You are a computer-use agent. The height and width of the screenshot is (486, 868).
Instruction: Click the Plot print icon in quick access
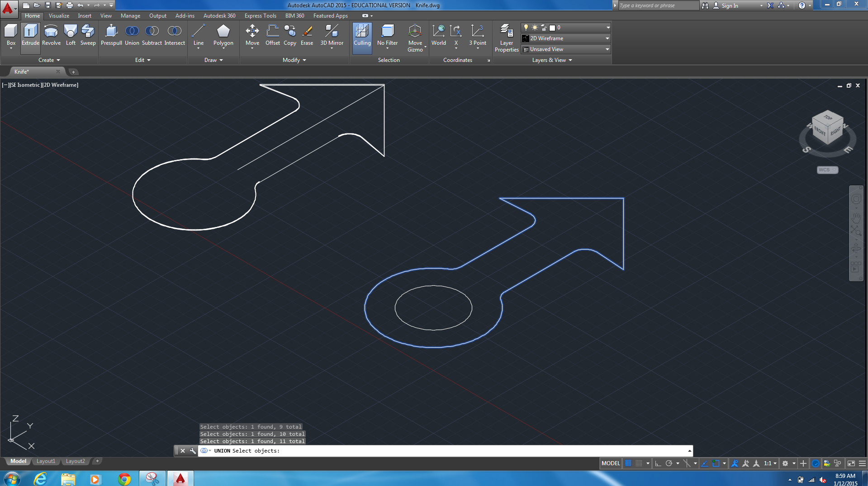[70, 5]
